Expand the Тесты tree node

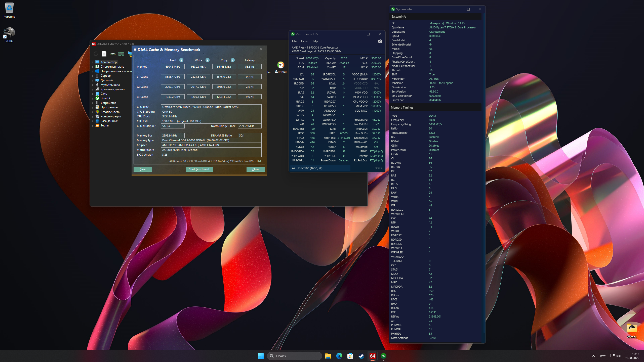tap(93, 125)
